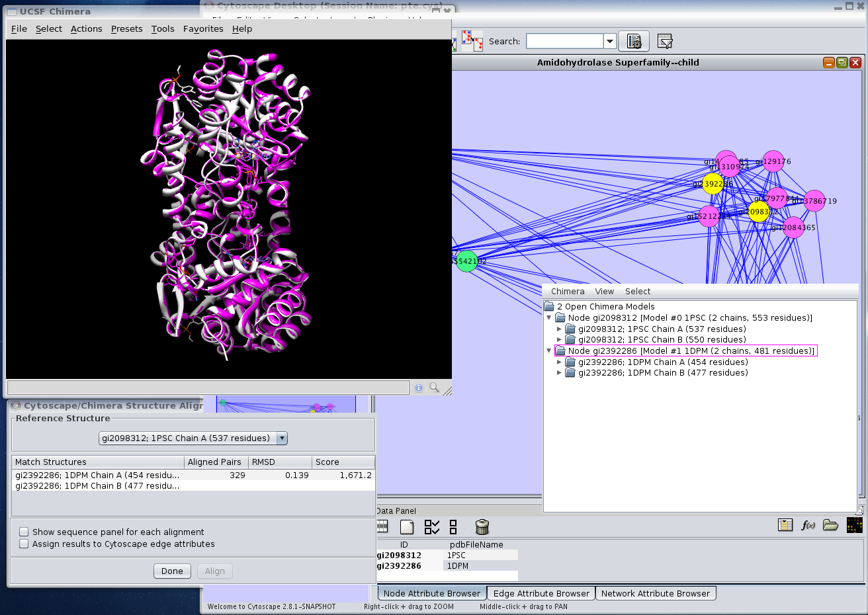Collapse Node gi2392286 Model #1 tree entry
The width and height of the screenshot is (868, 615).
[x=548, y=351]
